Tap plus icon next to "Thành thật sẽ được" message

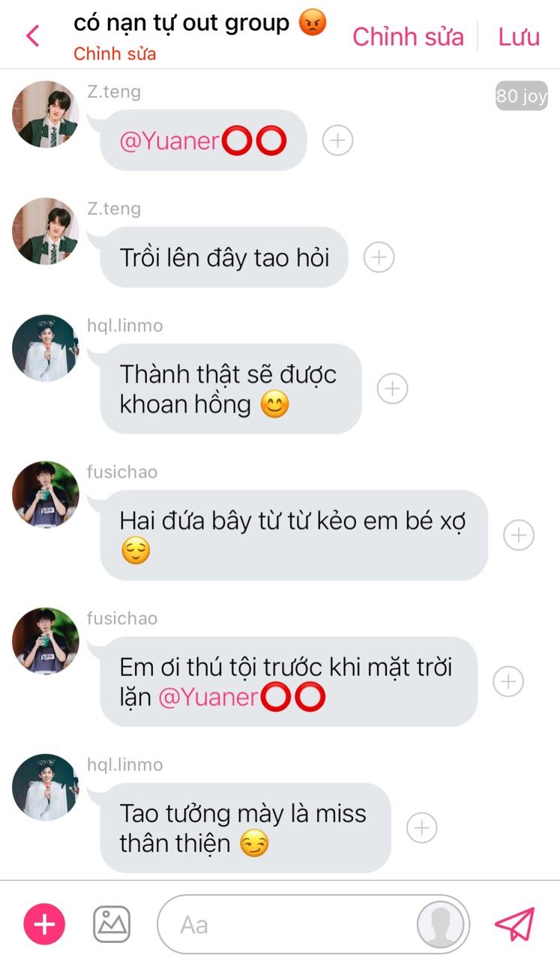[392, 389]
